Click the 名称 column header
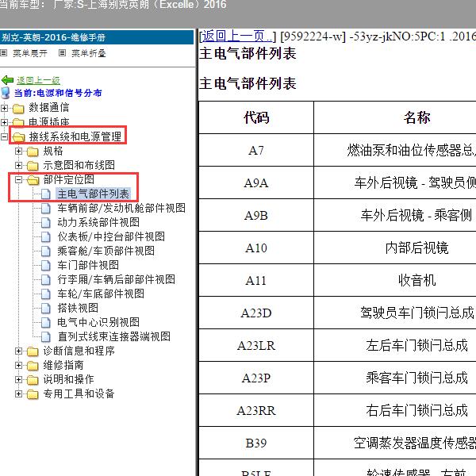 click(395, 117)
